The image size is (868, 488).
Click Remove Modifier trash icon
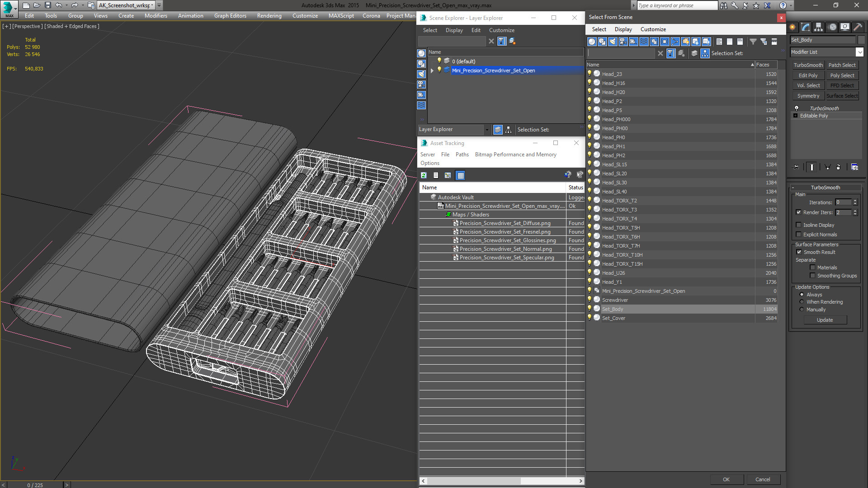pyautogui.click(x=839, y=167)
